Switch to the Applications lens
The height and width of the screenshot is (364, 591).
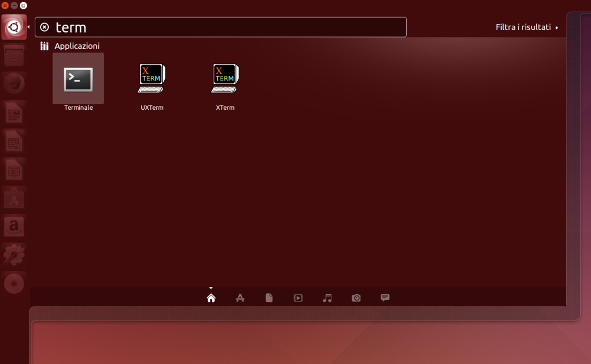240,298
